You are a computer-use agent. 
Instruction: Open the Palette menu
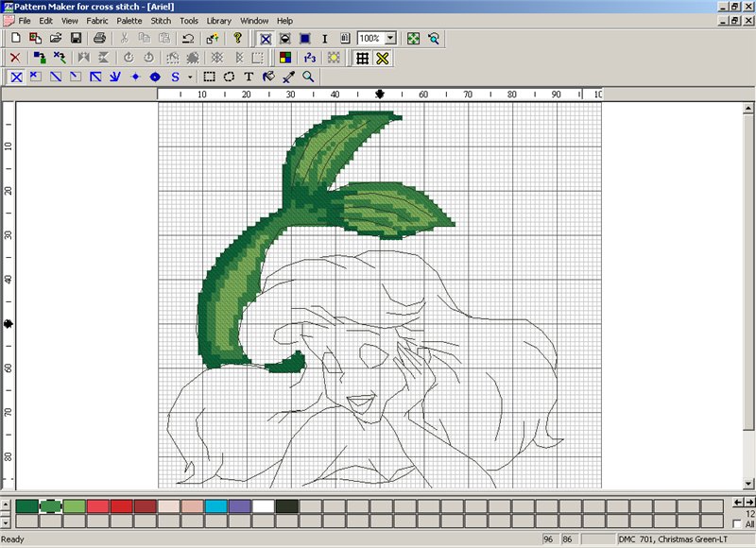tap(129, 21)
